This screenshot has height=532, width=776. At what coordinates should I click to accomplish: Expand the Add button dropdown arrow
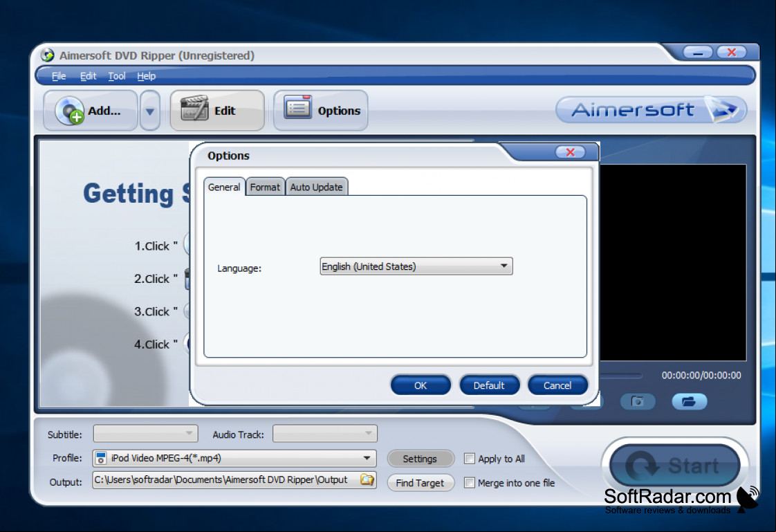(x=150, y=111)
